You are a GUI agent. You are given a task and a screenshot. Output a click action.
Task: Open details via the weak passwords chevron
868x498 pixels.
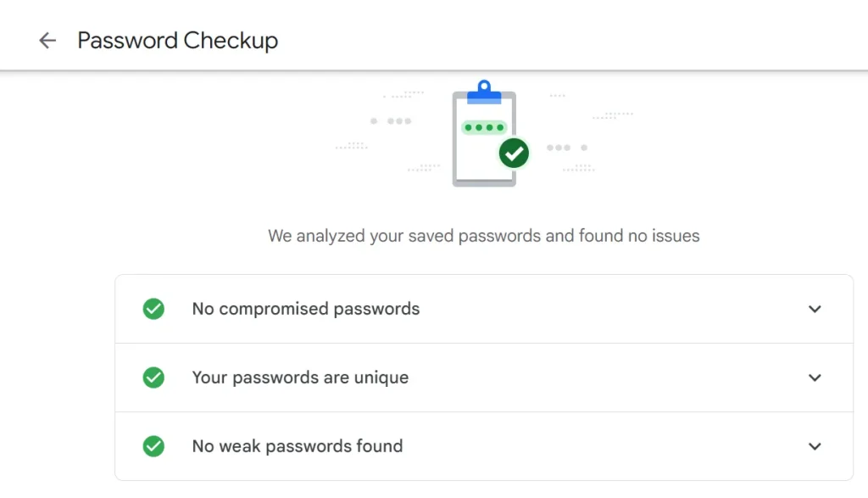pos(815,446)
